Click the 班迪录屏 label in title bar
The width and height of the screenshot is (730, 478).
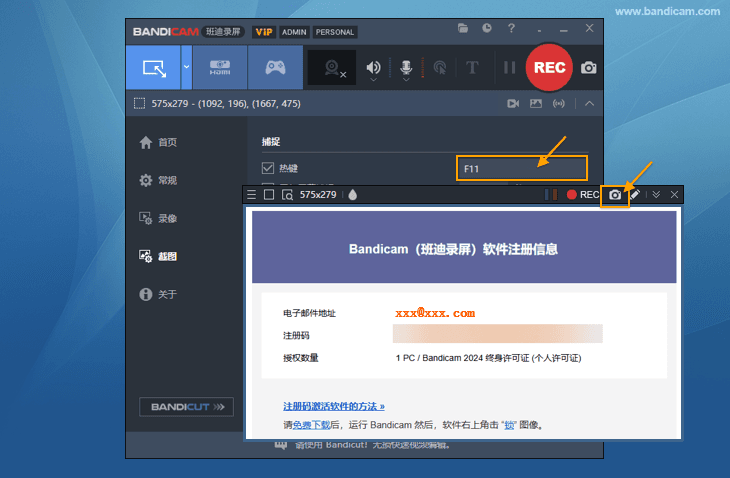[223, 32]
